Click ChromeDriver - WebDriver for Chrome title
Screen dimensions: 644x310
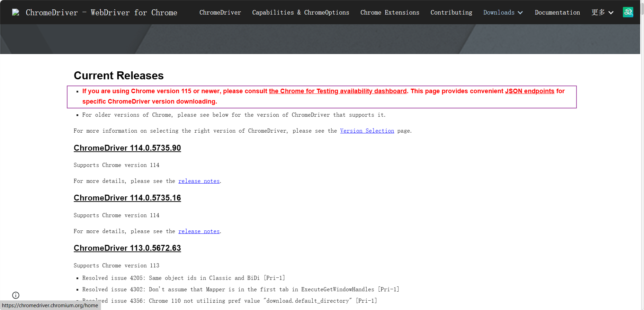[101, 13]
